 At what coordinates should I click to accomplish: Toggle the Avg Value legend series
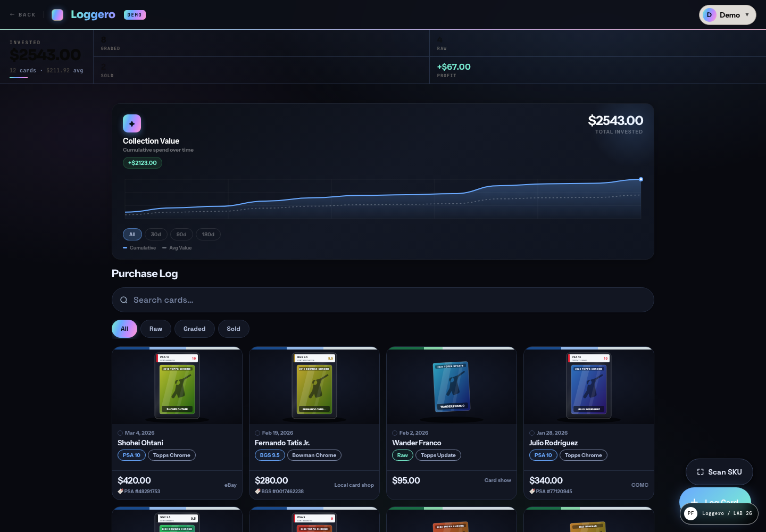pyautogui.click(x=177, y=248)
